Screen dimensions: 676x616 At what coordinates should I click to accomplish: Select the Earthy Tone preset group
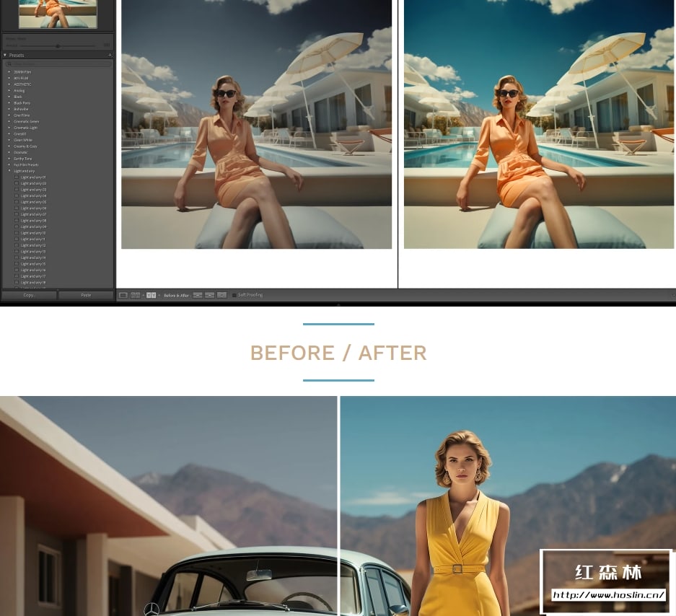click(23, 159)
